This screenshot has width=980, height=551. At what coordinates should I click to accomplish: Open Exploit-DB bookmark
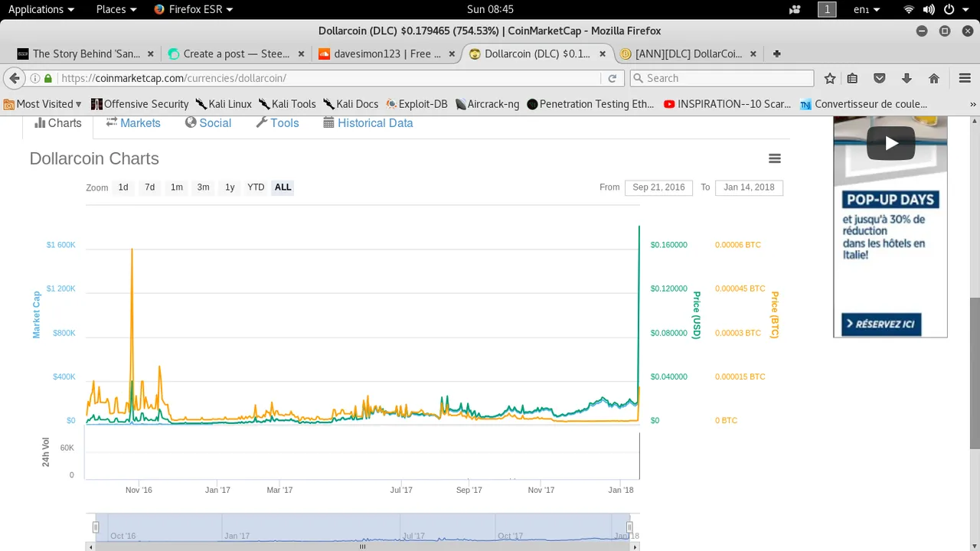pos(416,104)
